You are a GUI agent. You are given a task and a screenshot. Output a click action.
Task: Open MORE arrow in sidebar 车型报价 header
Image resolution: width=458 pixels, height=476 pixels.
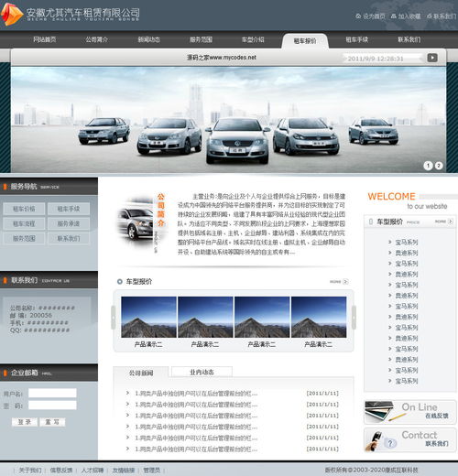coord(451,222)
